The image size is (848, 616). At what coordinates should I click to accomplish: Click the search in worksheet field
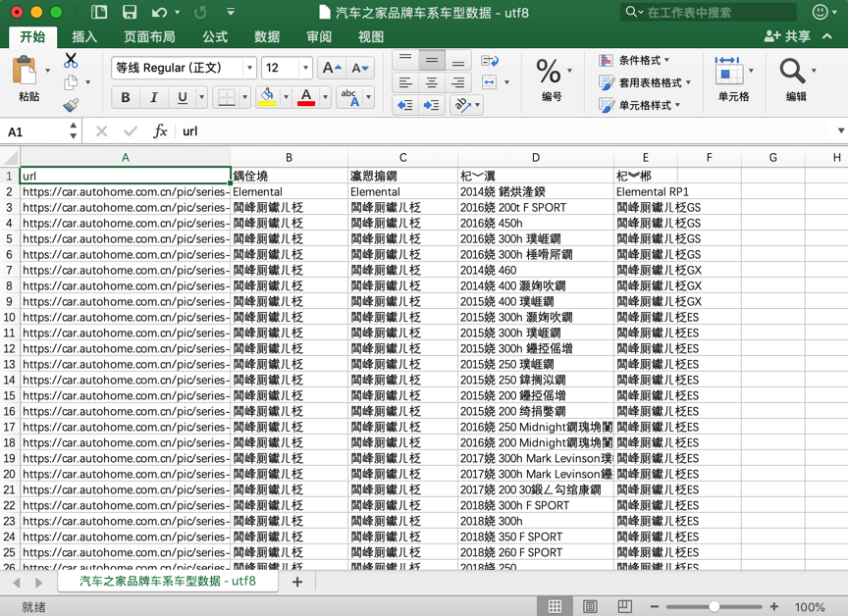click(x=709, y=12)
